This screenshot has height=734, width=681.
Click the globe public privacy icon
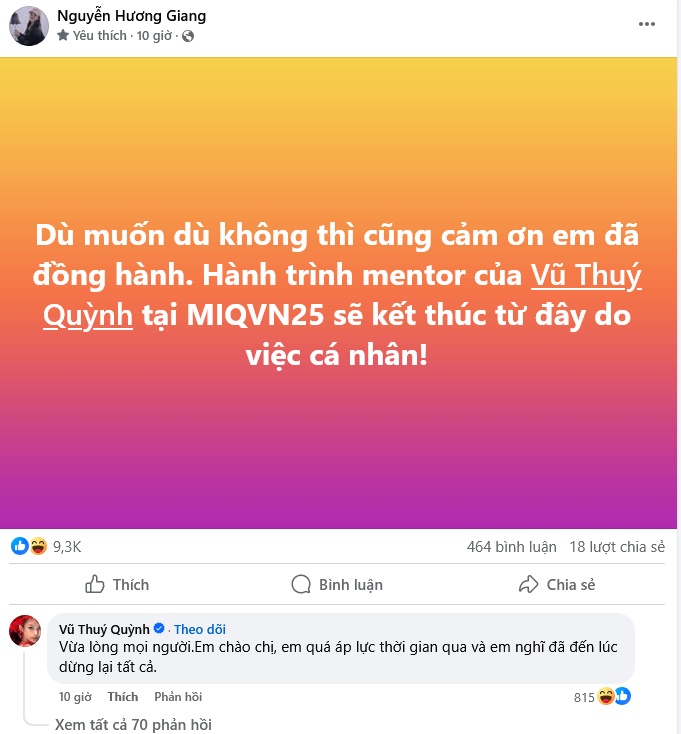tap(188, 36)
